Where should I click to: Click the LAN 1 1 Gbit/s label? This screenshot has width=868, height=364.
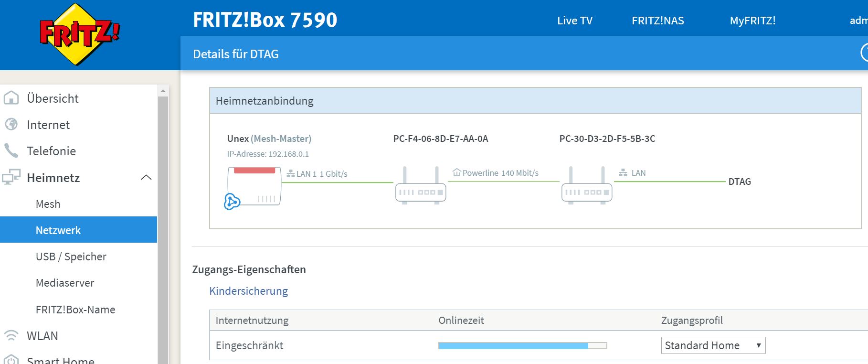[322, 174]
